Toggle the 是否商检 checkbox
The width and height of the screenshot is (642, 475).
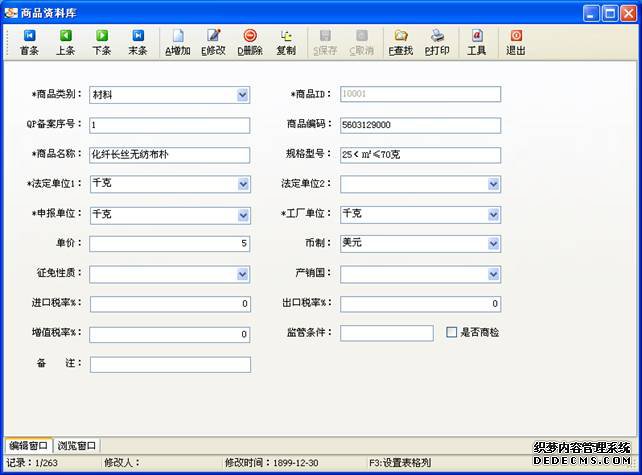click(x=452, y=332)
